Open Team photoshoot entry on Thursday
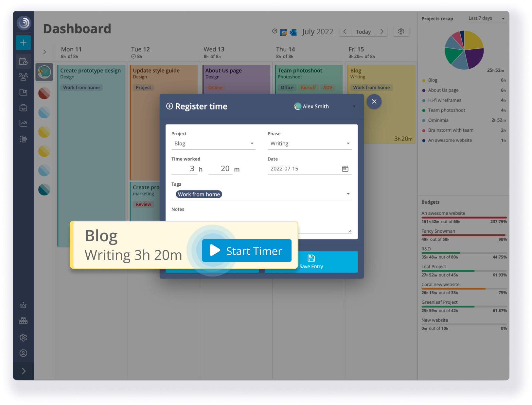532x405 pixels. point(309,79)
